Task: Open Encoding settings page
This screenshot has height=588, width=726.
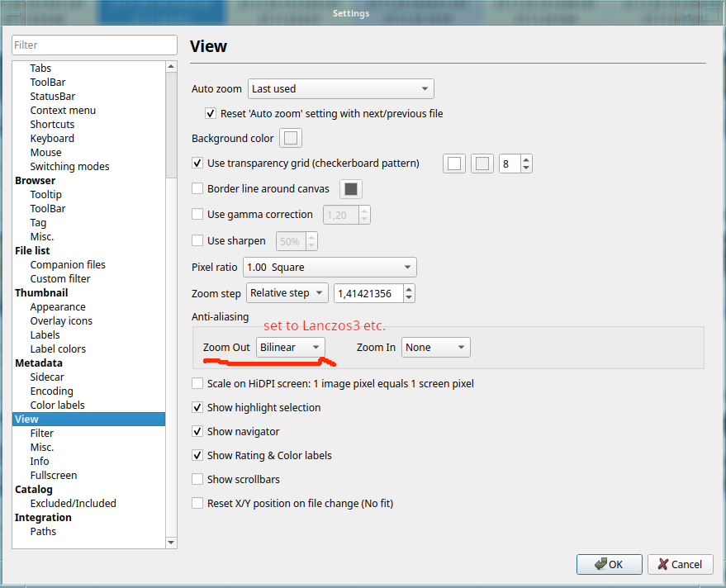Action: (52, 391)
